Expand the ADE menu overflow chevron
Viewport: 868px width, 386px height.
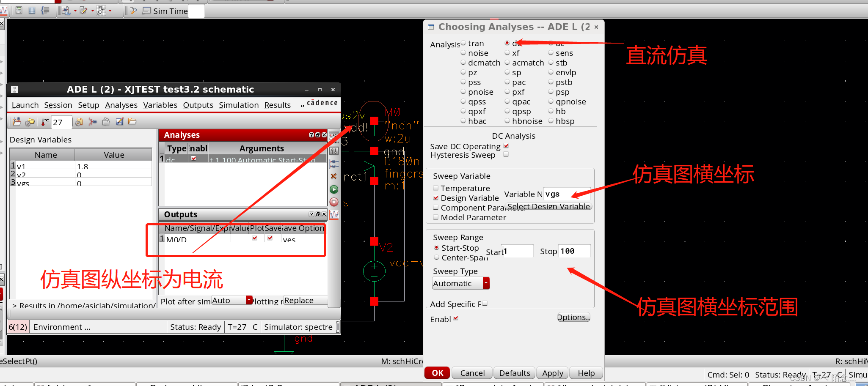tap(302, 105)
